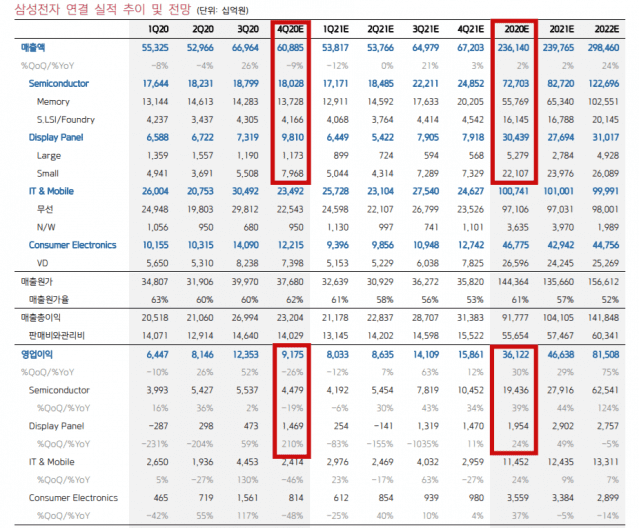Click the 4Q20E operating profit value 9,175
The height and width of the screenshot is (528, 639).
click(293, 353)
